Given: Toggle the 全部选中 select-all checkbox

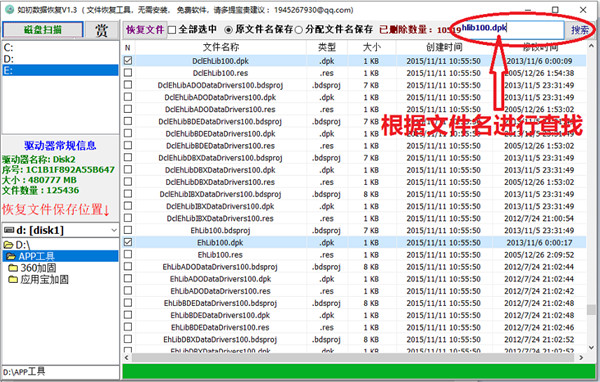Looking at the screenshot, I should 172,30.
